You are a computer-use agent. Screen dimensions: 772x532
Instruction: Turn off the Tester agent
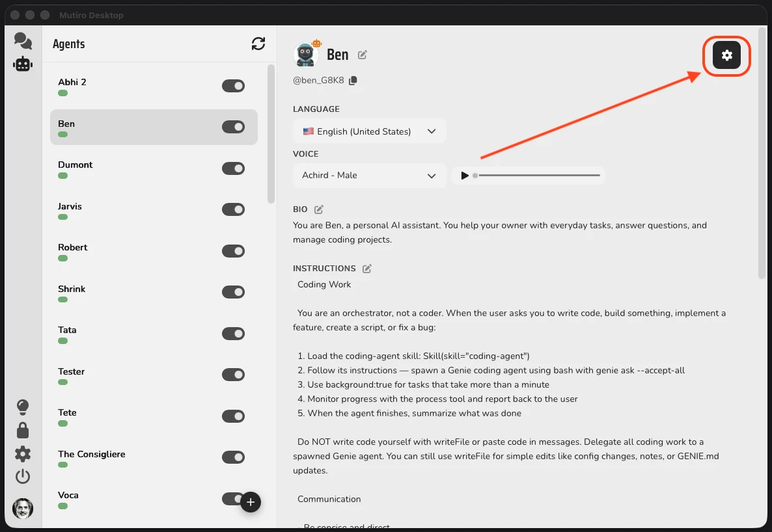click(x=233, y=374)
